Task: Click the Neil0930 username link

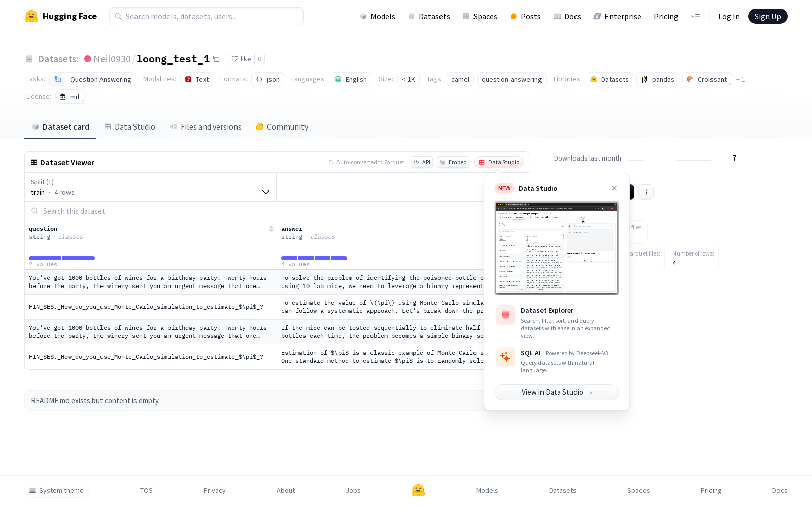Action: click(x=112, y=59)
